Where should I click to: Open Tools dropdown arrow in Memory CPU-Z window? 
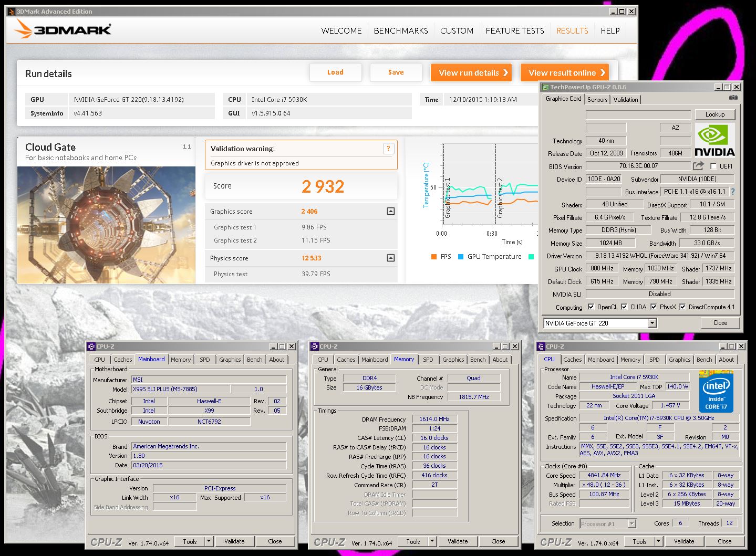point(432,541)
